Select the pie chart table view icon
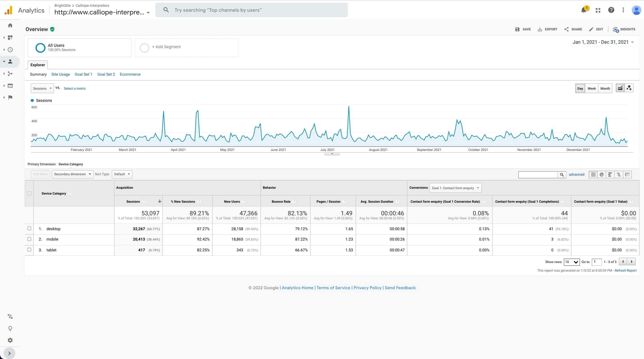The width and height of the screenshot is (644, 359). point(601,175)
